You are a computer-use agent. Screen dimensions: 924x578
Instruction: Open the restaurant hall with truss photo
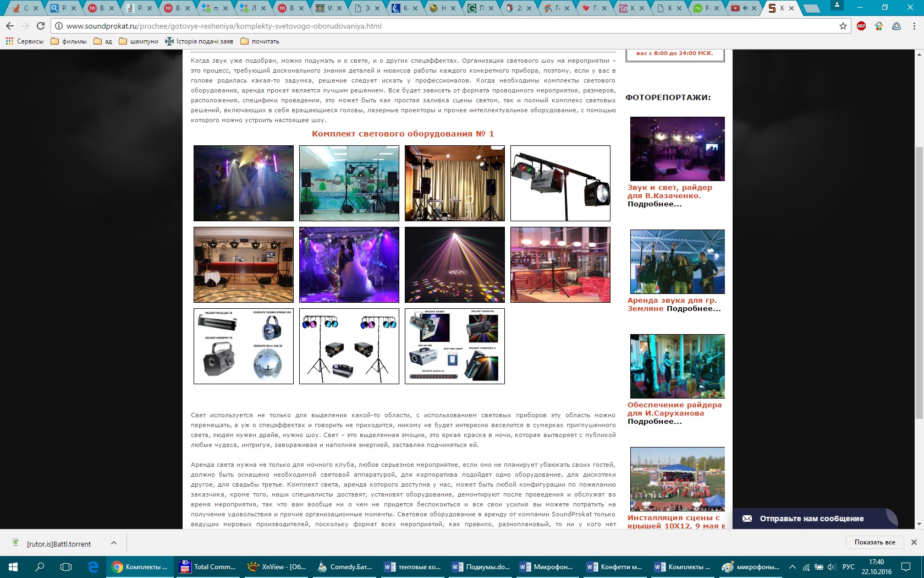pyautogui.click(x=244, y=265)
